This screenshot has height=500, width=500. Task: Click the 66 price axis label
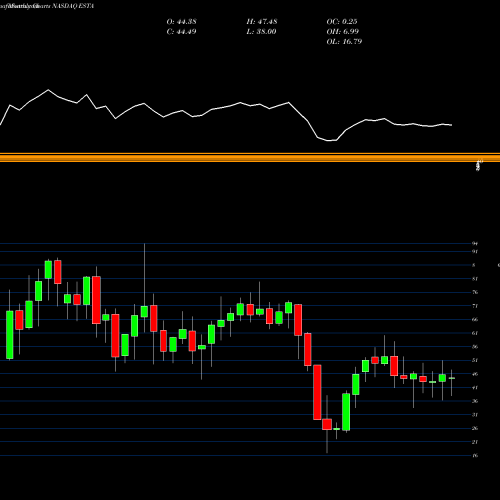[475, 320]
